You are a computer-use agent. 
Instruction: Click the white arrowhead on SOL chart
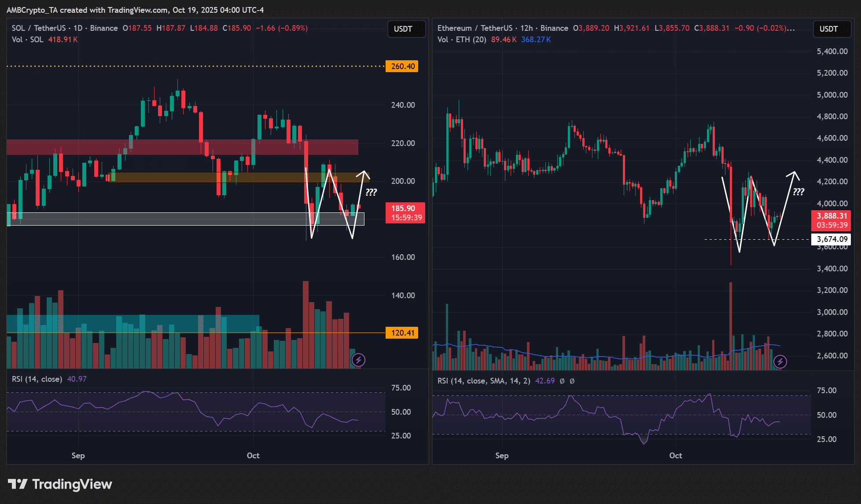click(x=364, y=174)
